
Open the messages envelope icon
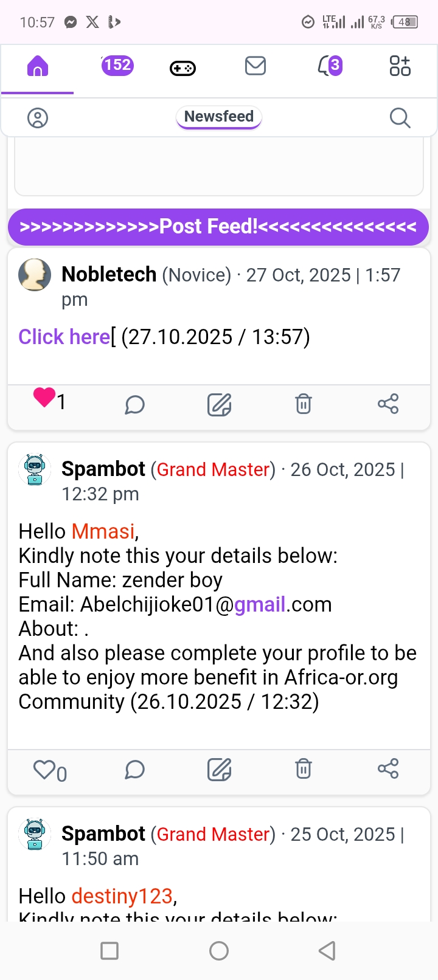(x=255, y=66)
